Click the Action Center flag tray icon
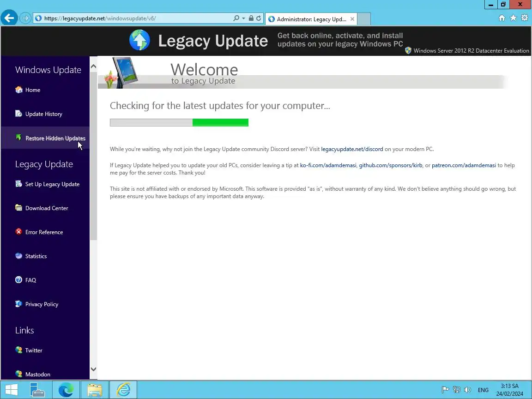The width and height of the screenshot is (532, 399). click(x=445, y=390)
